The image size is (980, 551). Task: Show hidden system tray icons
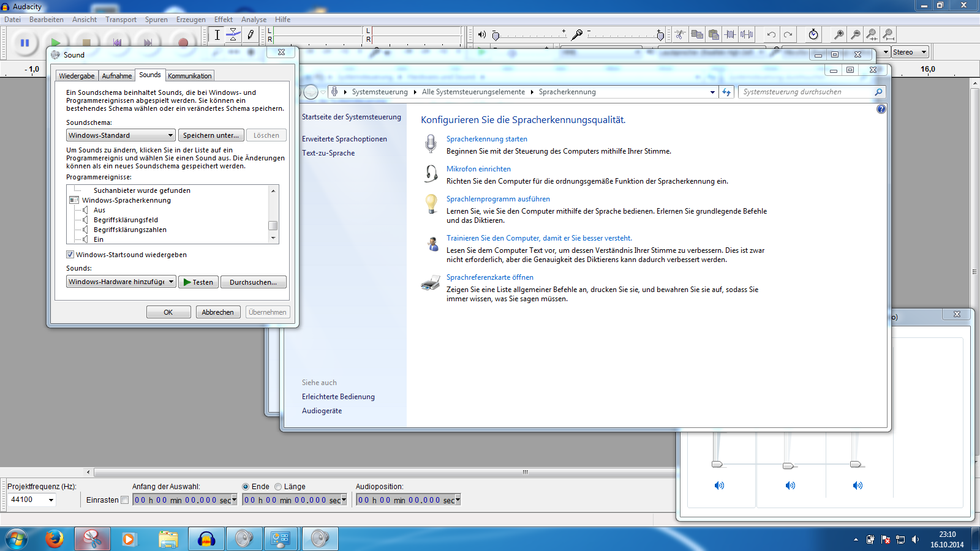pos(856,539)
